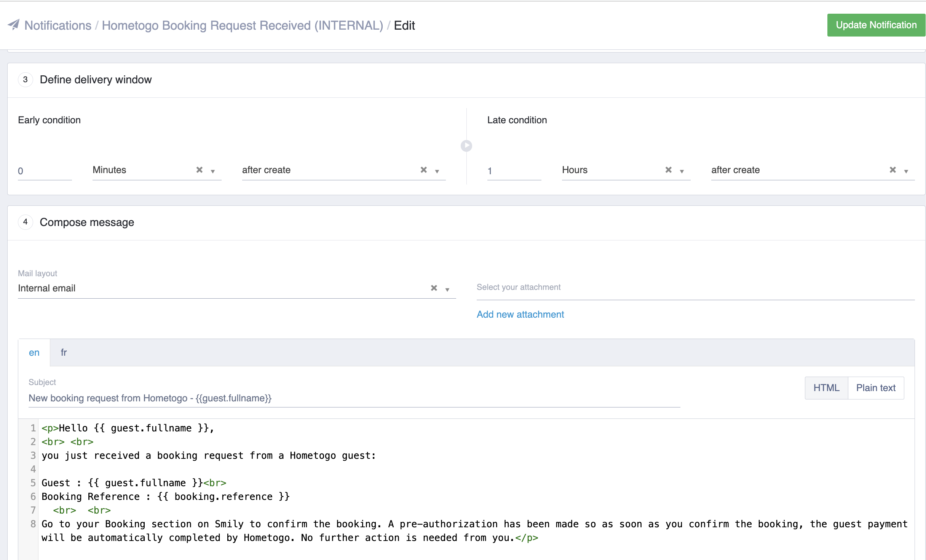Switch editor to Plain text mode
The width and height of the screenshot is (926, 560).
(876, 388)
